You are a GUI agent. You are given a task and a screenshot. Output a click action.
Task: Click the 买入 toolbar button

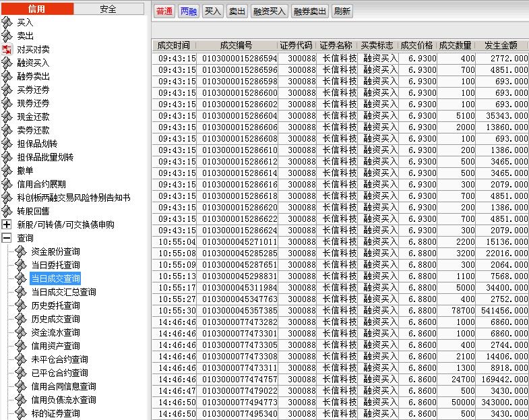pos(212,11)
